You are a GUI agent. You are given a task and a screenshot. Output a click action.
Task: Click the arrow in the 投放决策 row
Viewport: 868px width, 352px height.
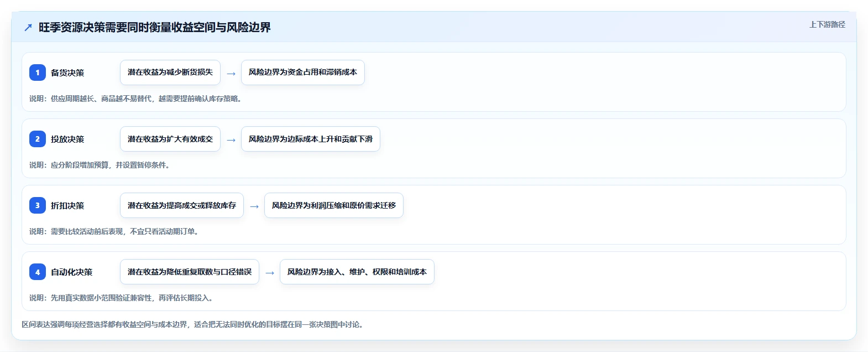[x=231, y=140]
